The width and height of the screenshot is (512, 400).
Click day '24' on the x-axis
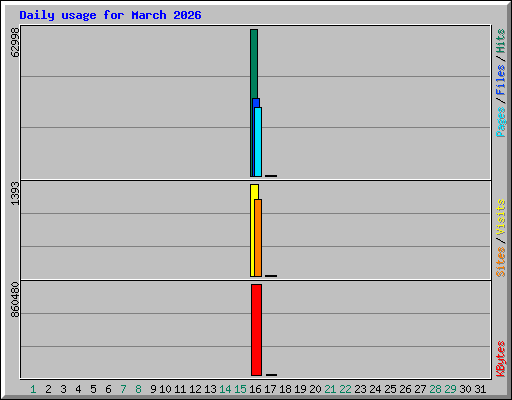point(375,389)
